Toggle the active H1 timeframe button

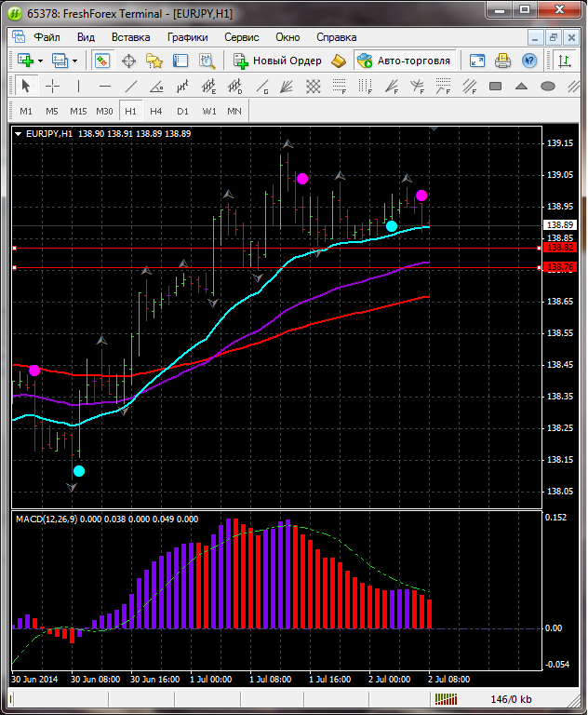[131, 112]
